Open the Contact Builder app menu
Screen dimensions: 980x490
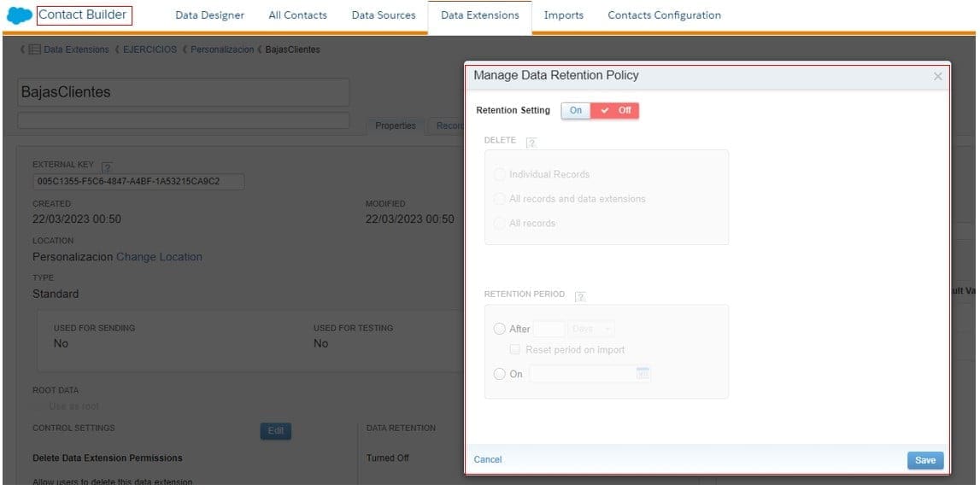(x=84, y=15)
